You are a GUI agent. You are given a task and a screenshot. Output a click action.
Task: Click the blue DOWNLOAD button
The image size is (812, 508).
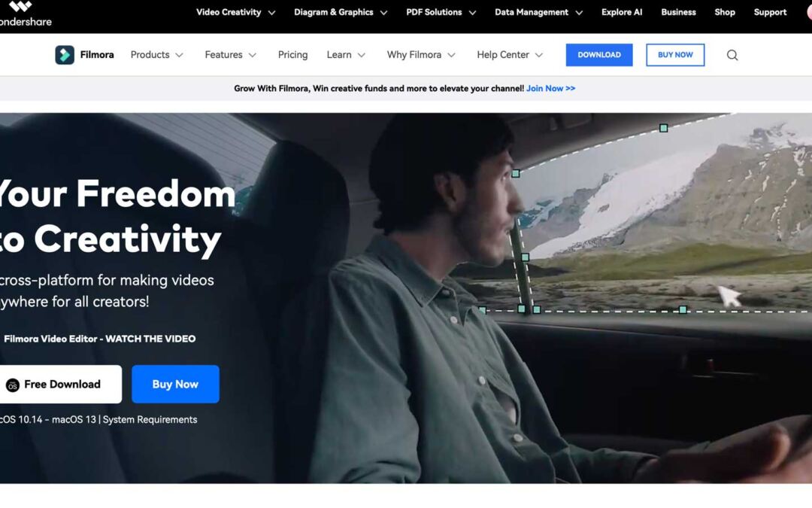tap(599, 55)
